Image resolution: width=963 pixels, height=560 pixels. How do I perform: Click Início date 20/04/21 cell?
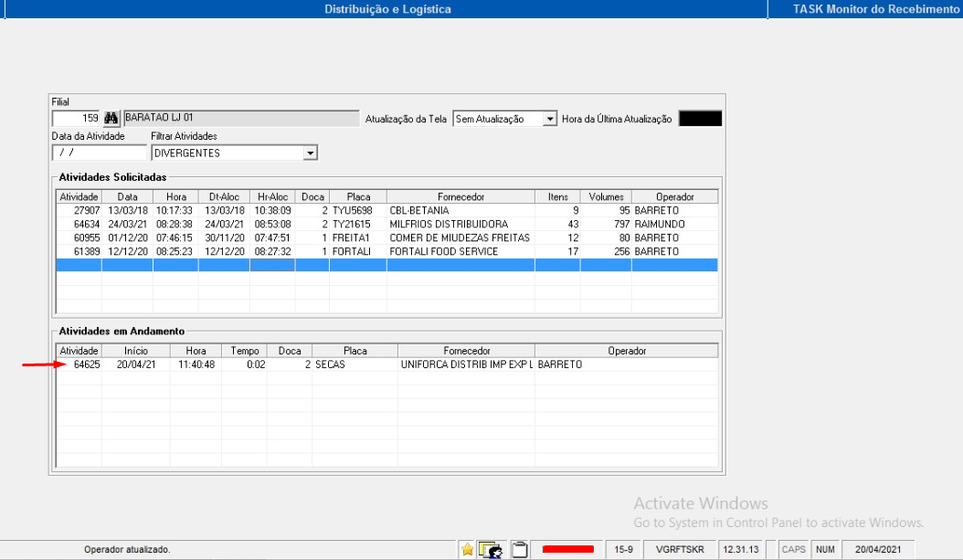[136, 365]
